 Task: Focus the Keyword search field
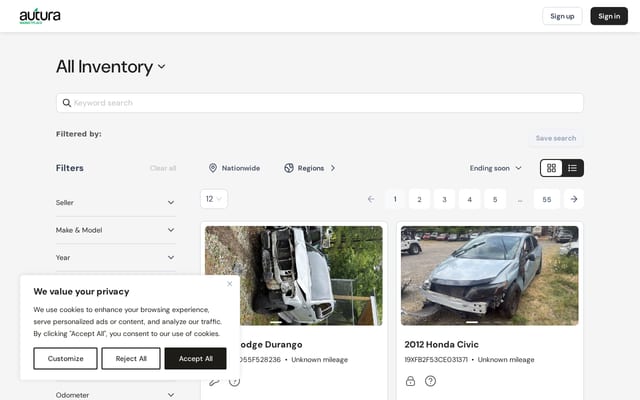pyautogui.click(x=320, y=103)
